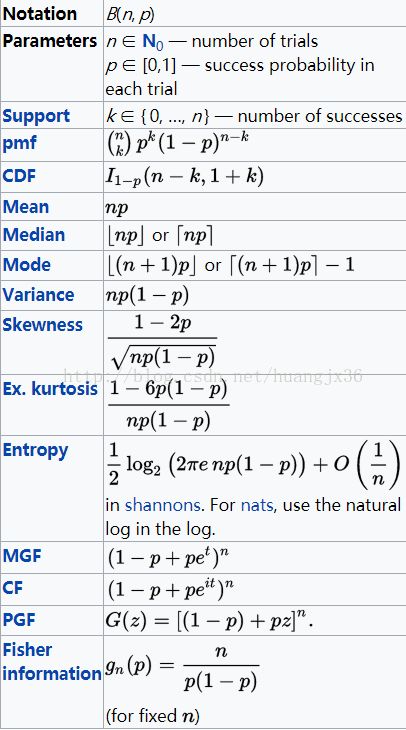The width and height of the screenshot is (406, 730).
Task: Open the Mean link
Action: 26,207
